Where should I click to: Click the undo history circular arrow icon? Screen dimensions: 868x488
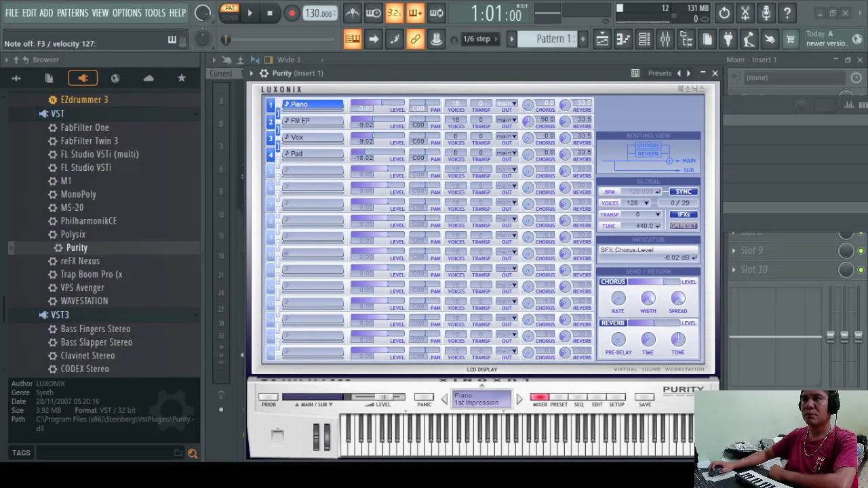(724, 13)
